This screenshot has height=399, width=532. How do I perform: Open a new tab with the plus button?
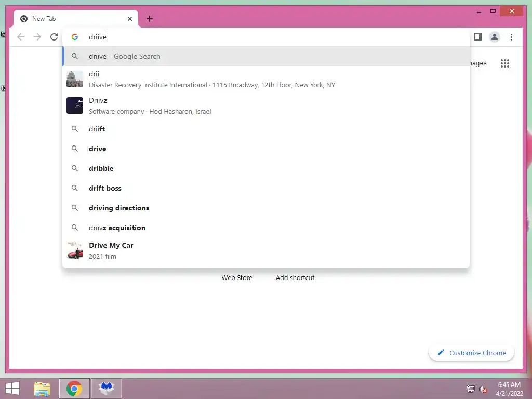pos(149,19)
